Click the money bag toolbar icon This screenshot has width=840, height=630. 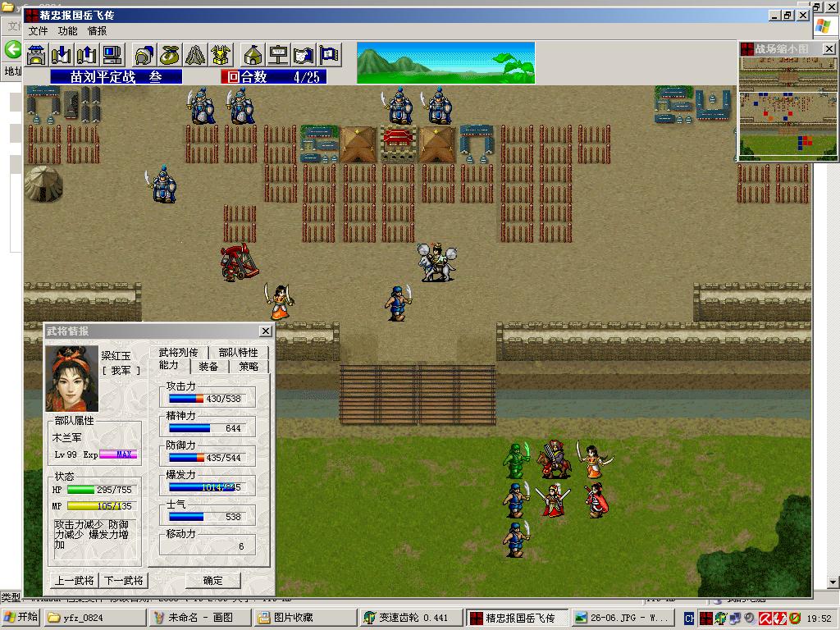(x=170, y=55)
